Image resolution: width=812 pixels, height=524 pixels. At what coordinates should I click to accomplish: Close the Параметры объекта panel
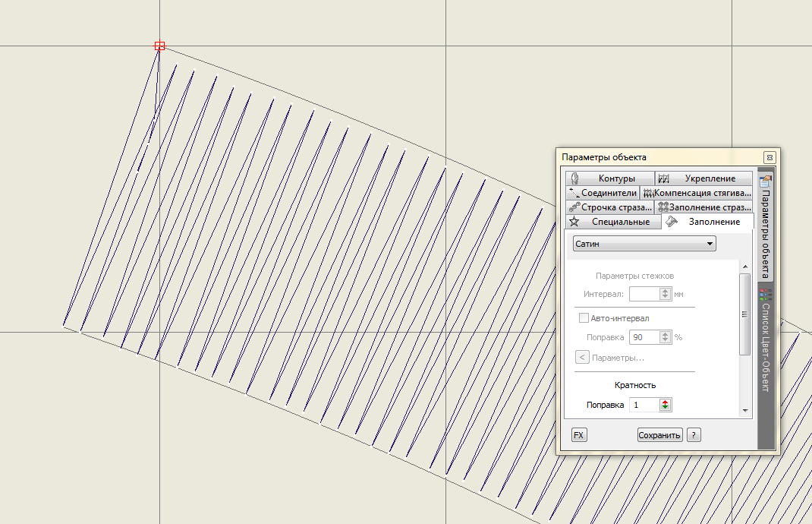pos(770,157)
